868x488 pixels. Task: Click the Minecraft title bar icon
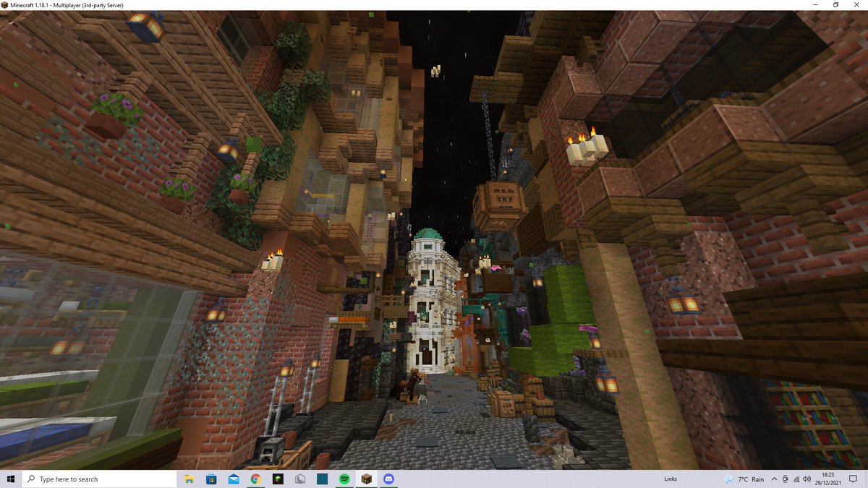click(x=4, y=5)
